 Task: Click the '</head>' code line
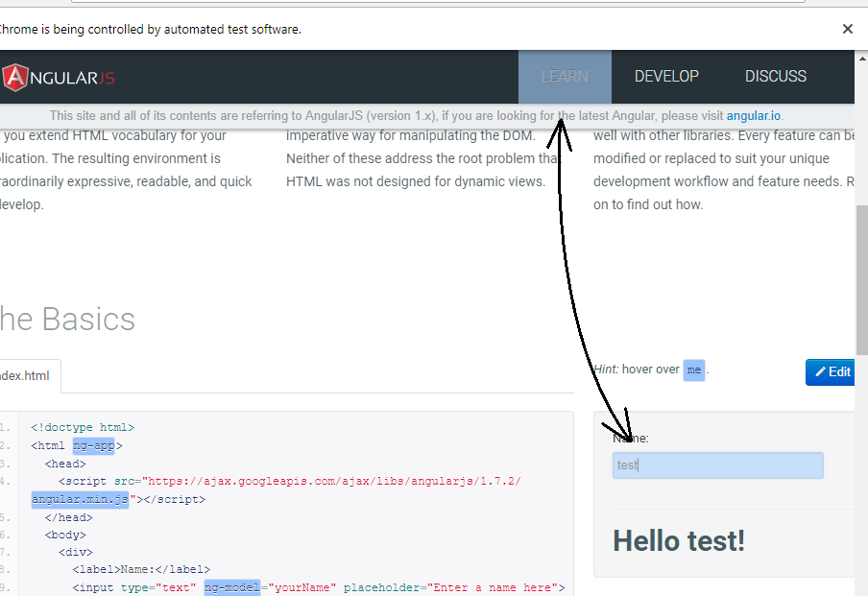pyautogui.click(x=68, y=517)
